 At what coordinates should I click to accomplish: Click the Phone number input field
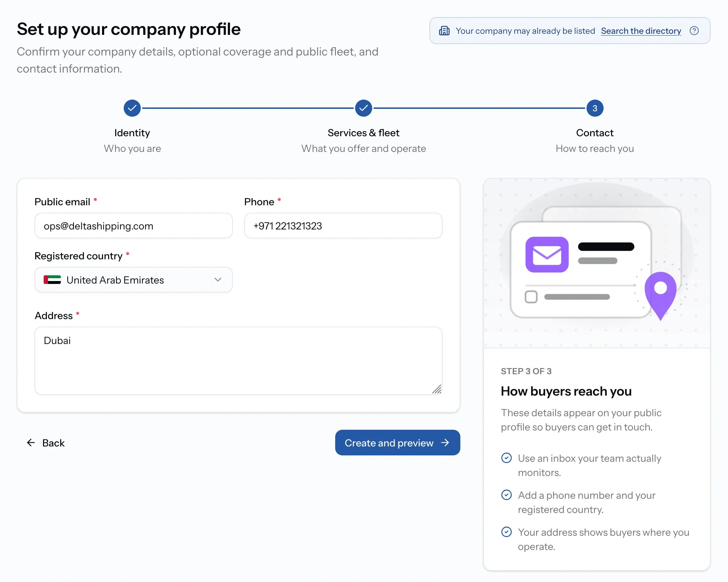point(343,226)
